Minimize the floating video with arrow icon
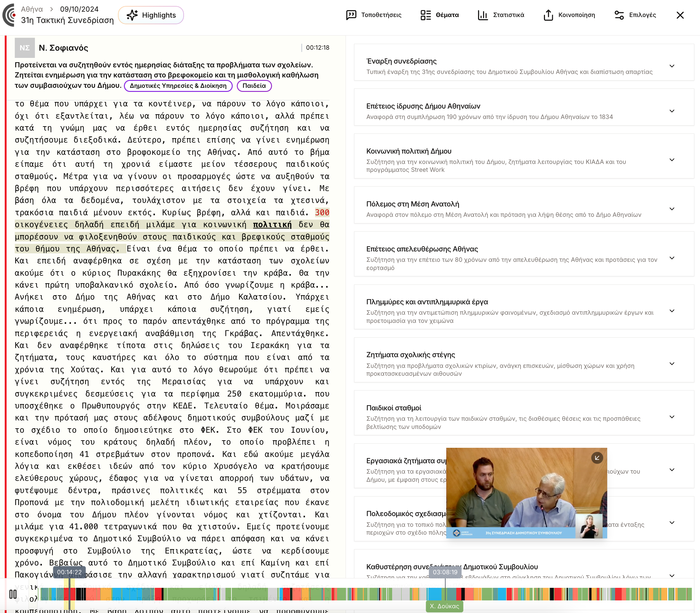 click(597, 458)
